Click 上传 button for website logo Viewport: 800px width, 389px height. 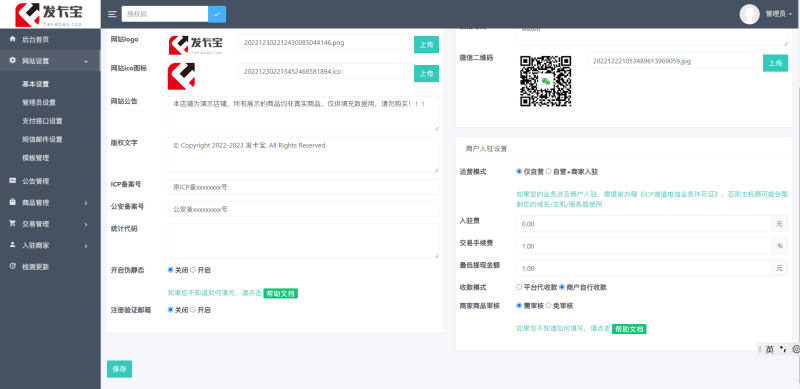426,44
